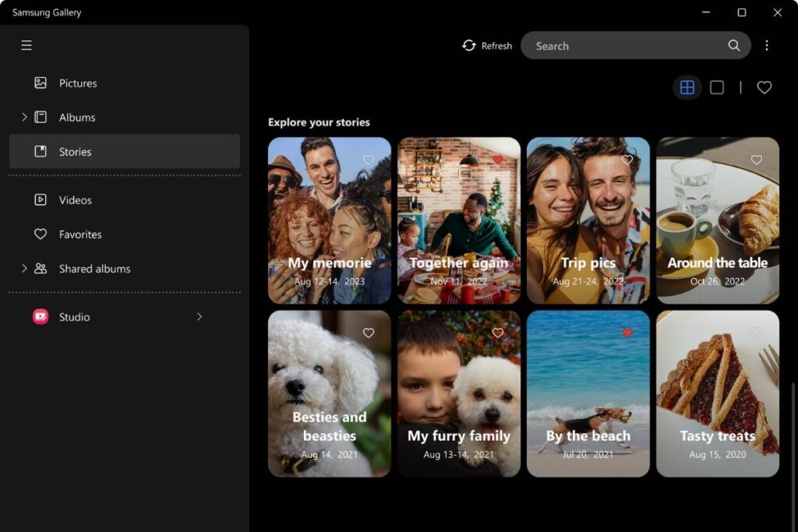Open the By the beach story card

[588, 393]
